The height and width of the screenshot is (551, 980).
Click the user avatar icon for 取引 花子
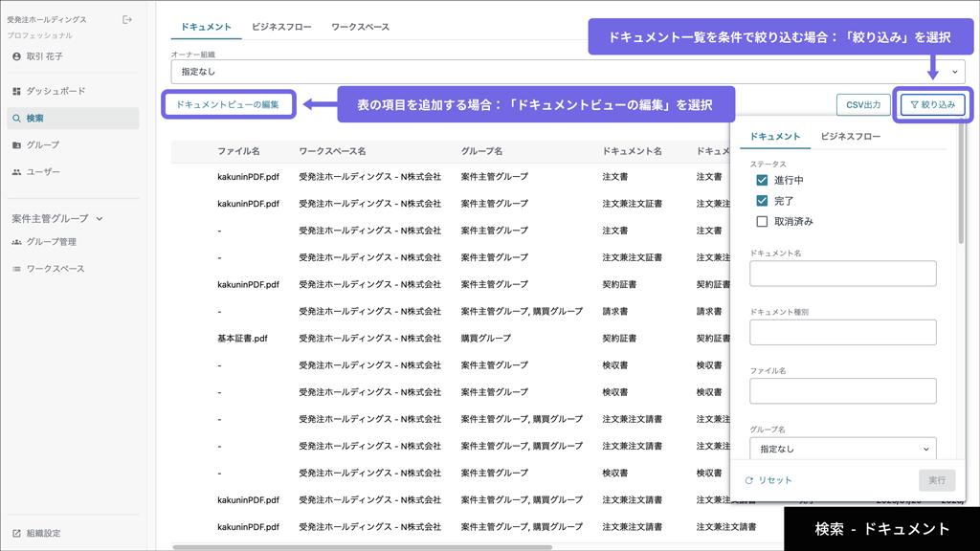pyautogui.click(x=16, y=56)
